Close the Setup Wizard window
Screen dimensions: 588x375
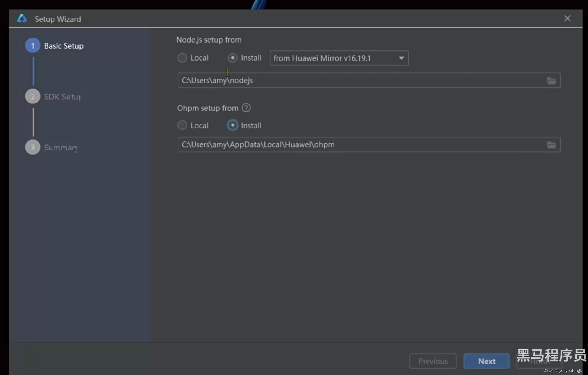pos(567,18)
